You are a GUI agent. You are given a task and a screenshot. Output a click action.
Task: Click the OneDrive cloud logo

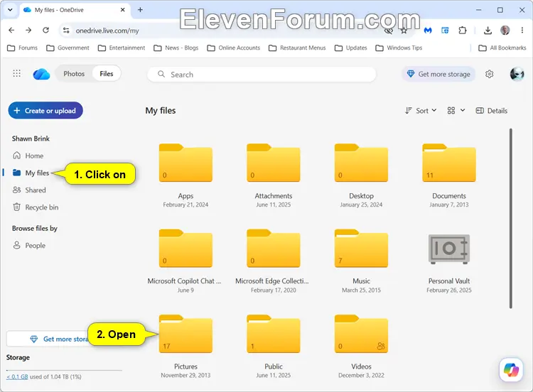pos(41,74)
